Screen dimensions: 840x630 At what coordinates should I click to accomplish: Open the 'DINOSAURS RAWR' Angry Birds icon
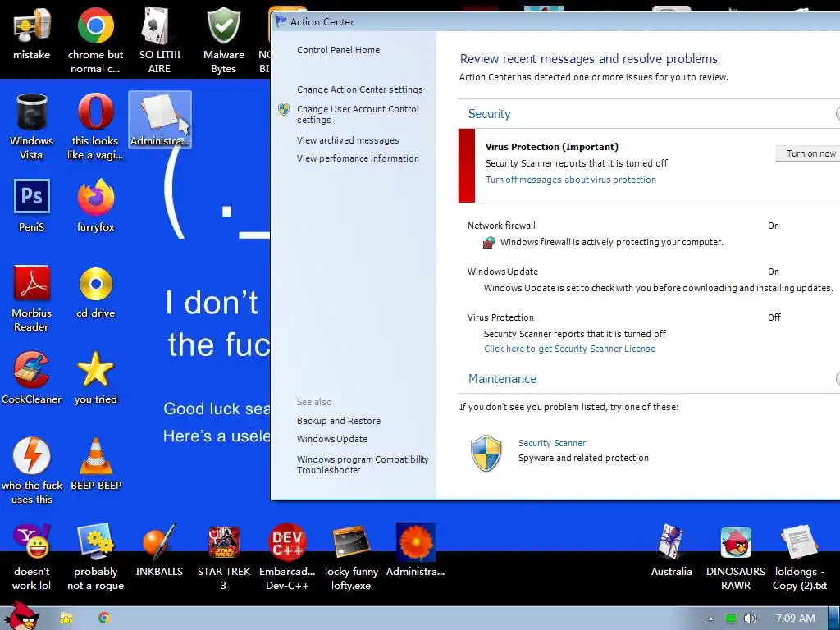click(x=736, y=557)
